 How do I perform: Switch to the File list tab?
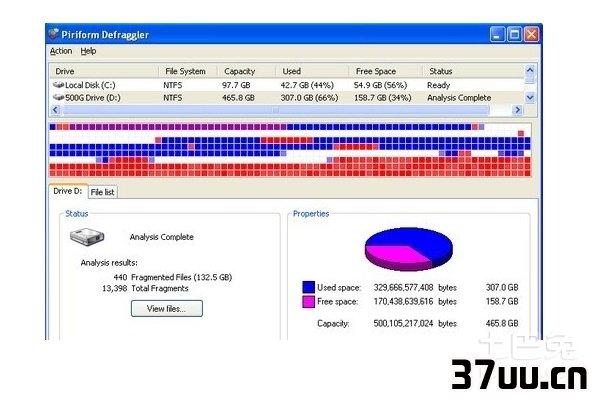[x=103, y=192]
